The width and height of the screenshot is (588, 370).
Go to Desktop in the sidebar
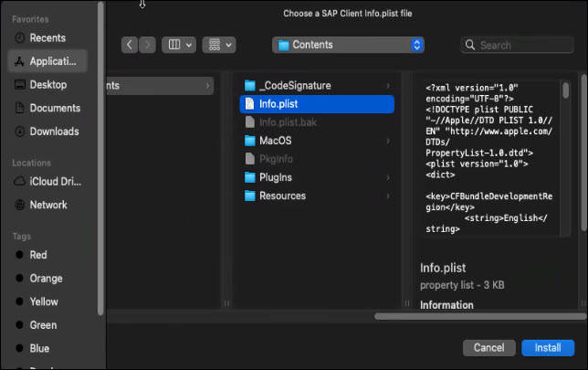[47, 85]
